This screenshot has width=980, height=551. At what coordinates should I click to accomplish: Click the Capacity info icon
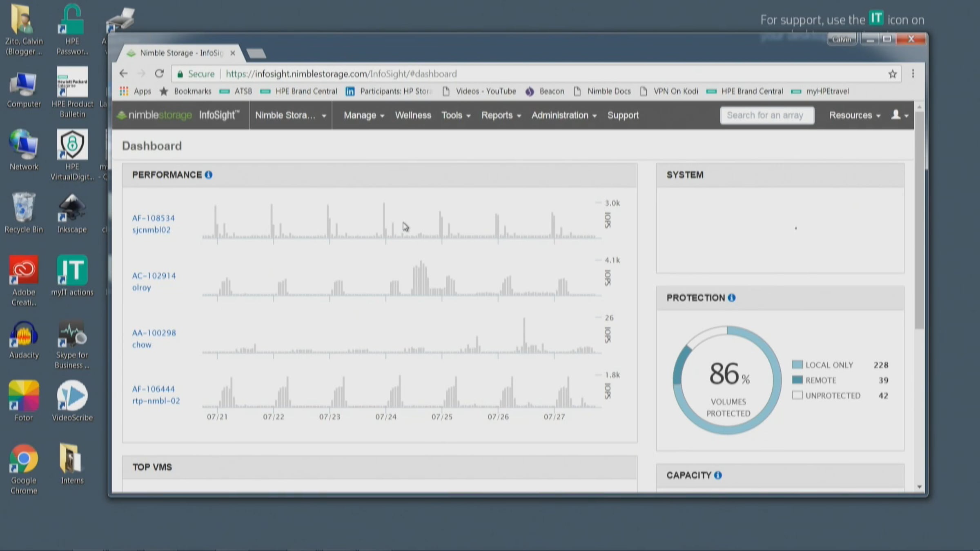(x=718, y=475)
